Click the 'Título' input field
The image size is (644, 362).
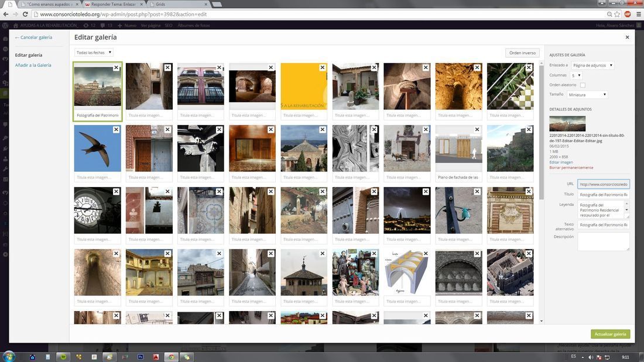(x=604, y=195)
